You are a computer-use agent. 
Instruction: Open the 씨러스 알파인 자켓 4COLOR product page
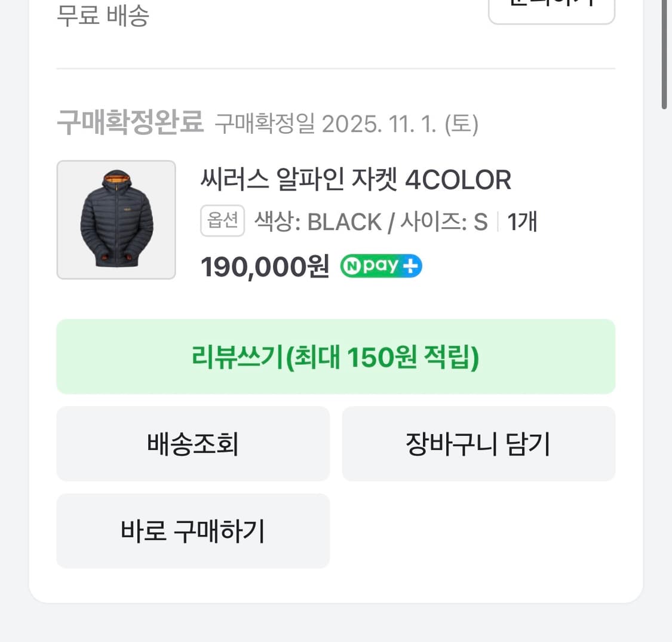356,180
